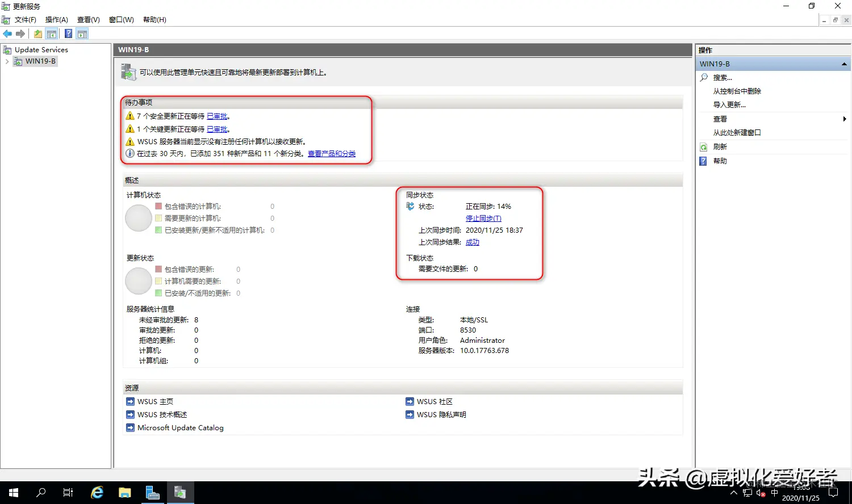The height and width of the screenshot is (504, 852).
Task: Click the Refresh icon beside 刷新
Action: (x=705, y=146)
